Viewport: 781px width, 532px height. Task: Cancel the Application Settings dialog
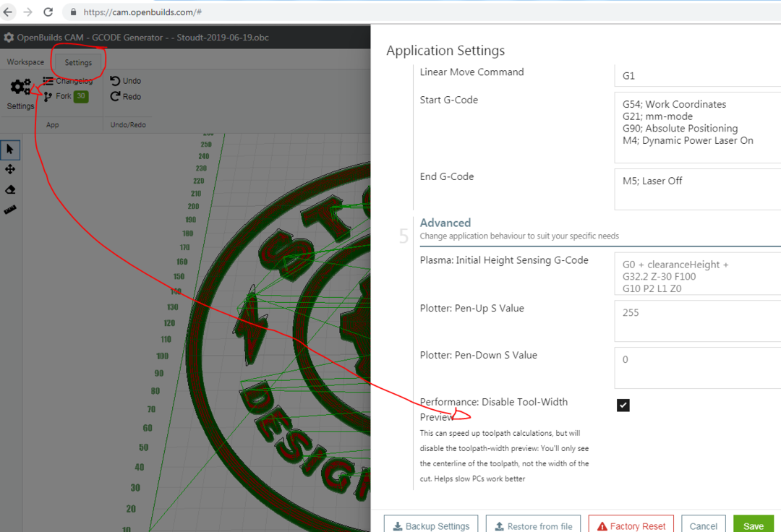(x=703, y=525)
